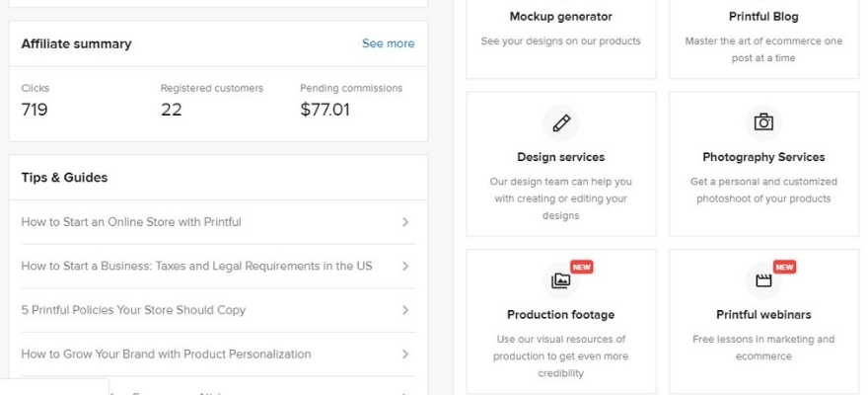This screenshot has width=868, height=395.
Task: Open the Production footage card title
Action: (561, 314)
